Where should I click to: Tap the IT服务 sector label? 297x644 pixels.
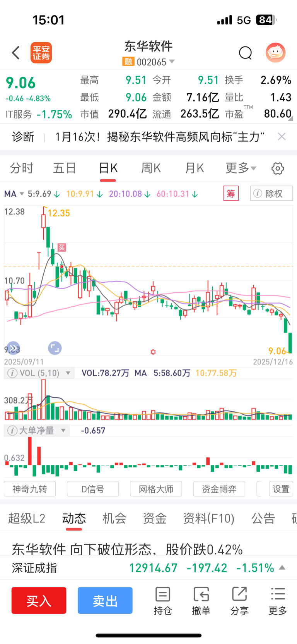pyautogui.click(x=19, y=114)
